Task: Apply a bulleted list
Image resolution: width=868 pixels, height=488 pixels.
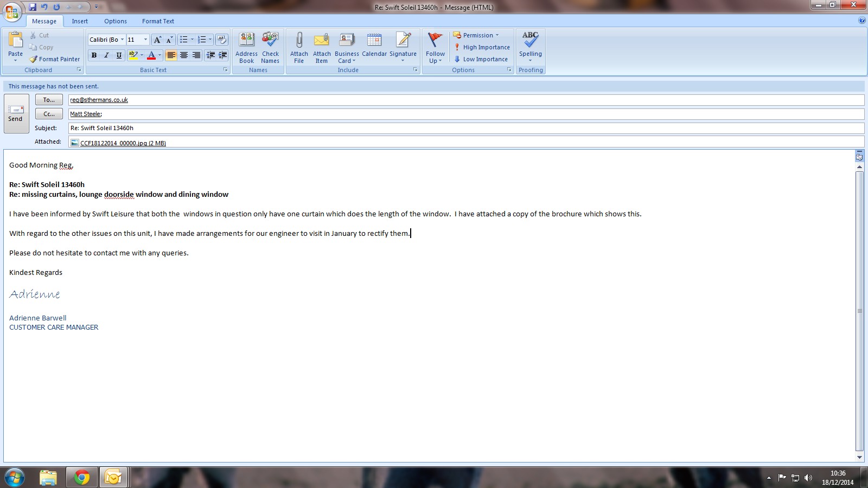Action: (184, 40)
